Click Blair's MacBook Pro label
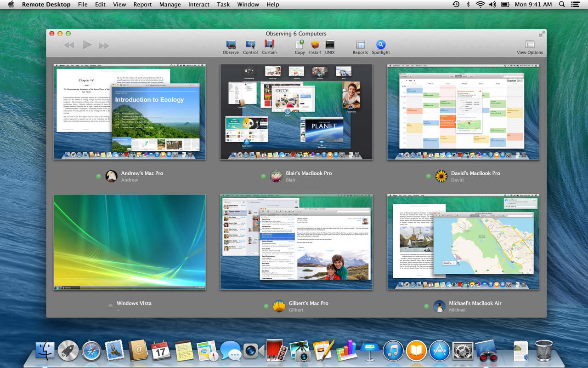The width and height of the screenshot is (588, 368). tap(309, 173)
